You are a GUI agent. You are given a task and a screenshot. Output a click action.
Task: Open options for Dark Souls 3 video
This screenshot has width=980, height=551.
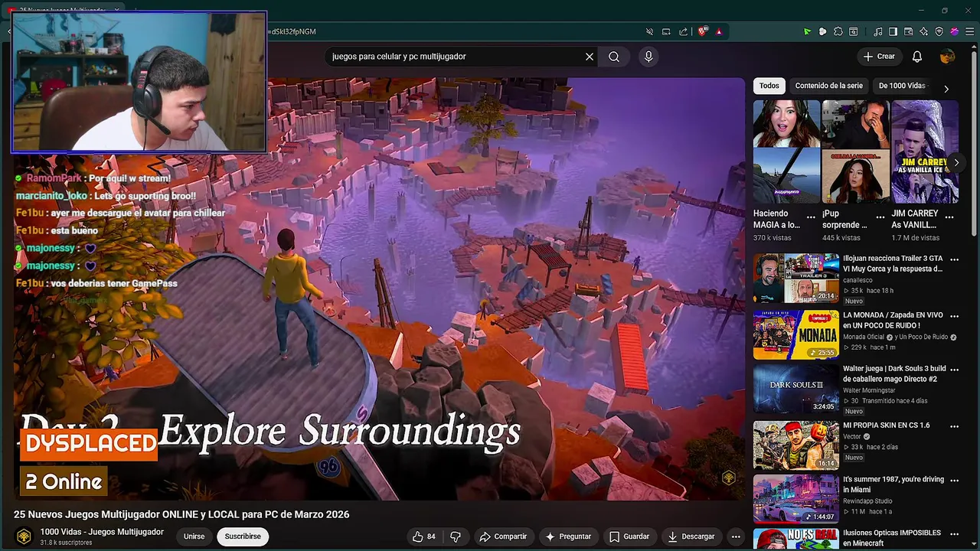point(954,370)
